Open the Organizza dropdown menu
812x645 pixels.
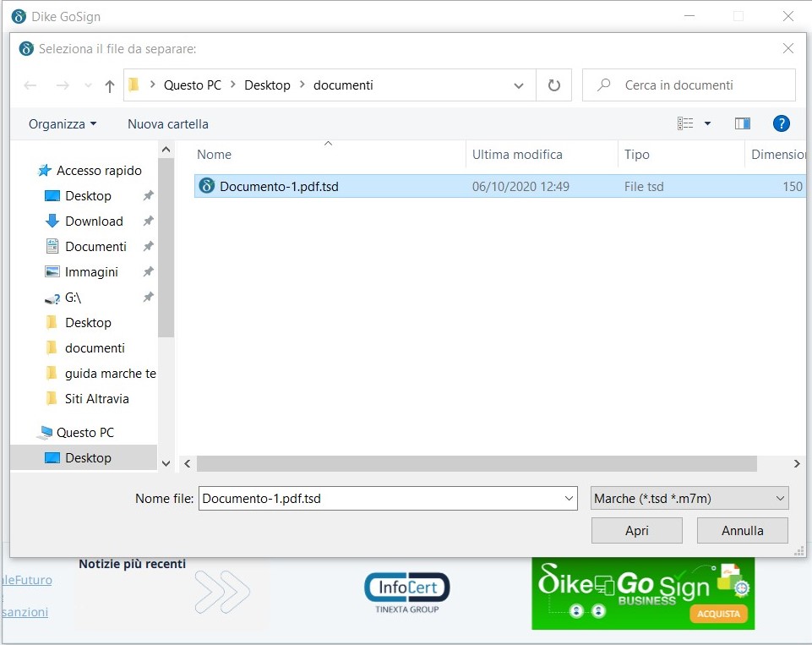click(x=63, y=123)
